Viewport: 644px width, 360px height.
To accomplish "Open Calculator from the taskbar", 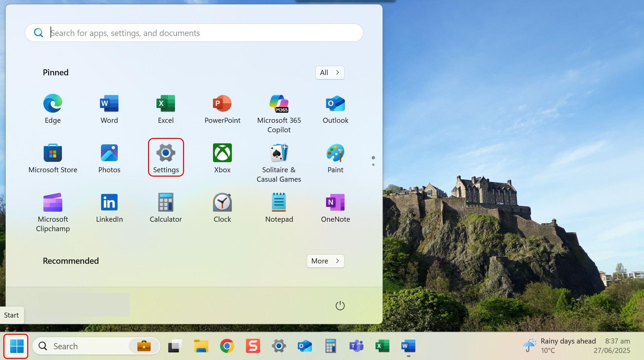I will click(x=330, y=346).
